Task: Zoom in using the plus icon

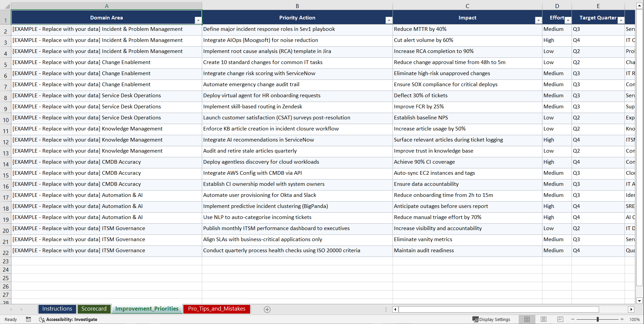Action: [622, 319]
